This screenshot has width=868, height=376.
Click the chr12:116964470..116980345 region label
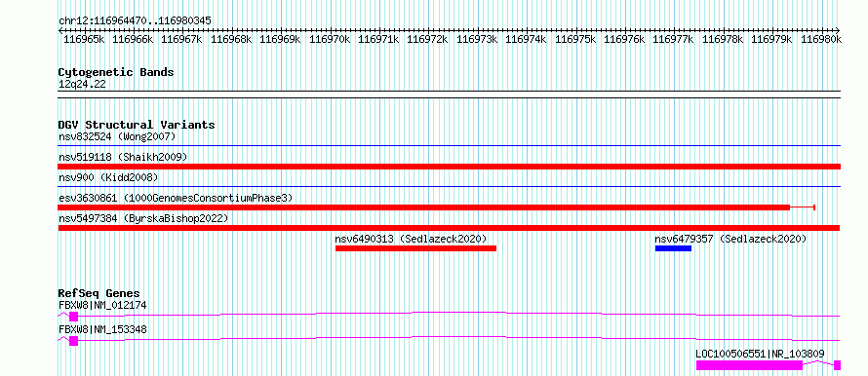[135, 20]
